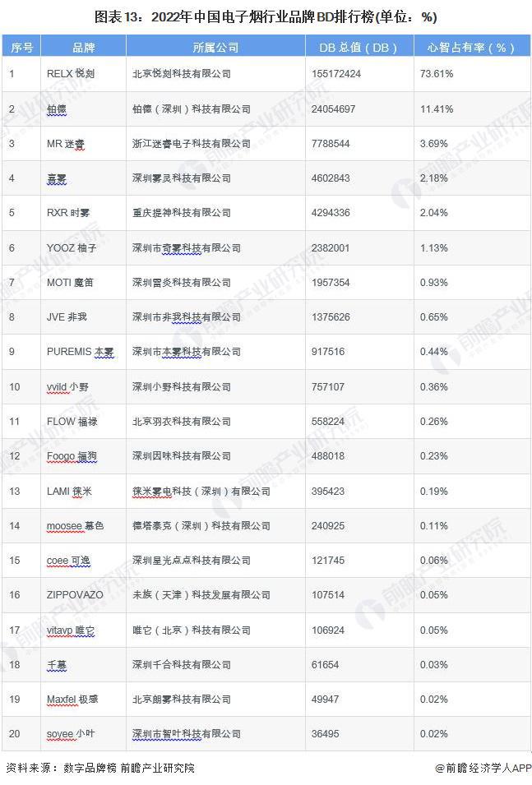
Task: Click percentage 0.11%
Action: [434, 526]
